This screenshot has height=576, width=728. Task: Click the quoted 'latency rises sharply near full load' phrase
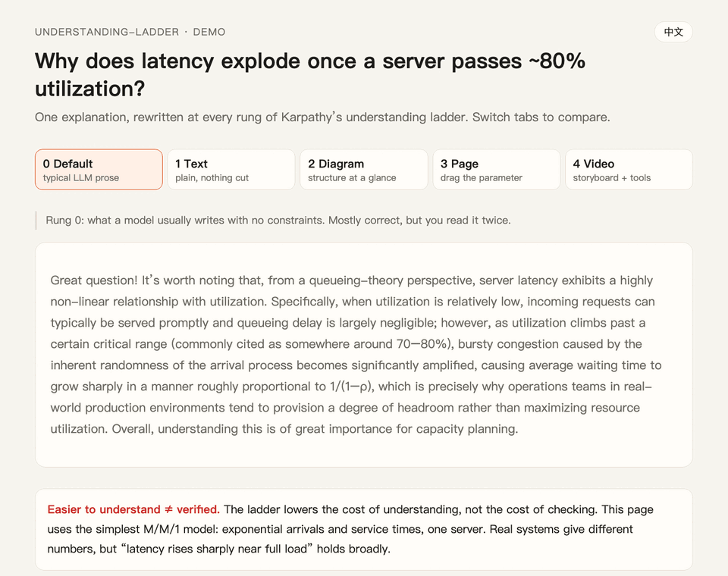click(217, 549)
